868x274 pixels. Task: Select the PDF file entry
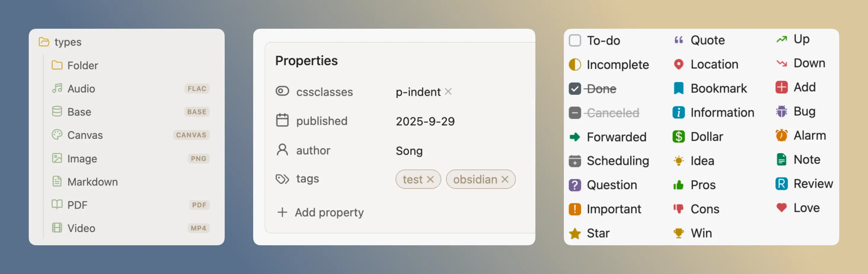(x=77, y=205)
